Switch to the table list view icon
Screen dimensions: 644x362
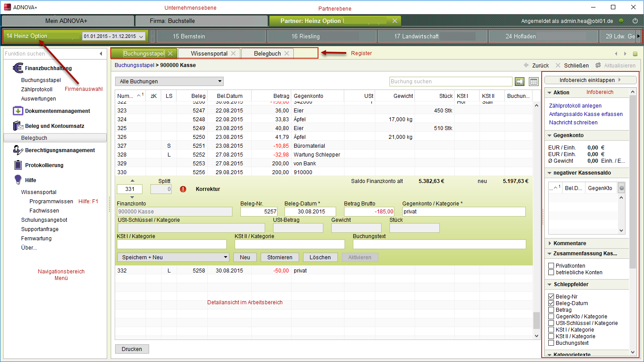click(x=533, y=82)
